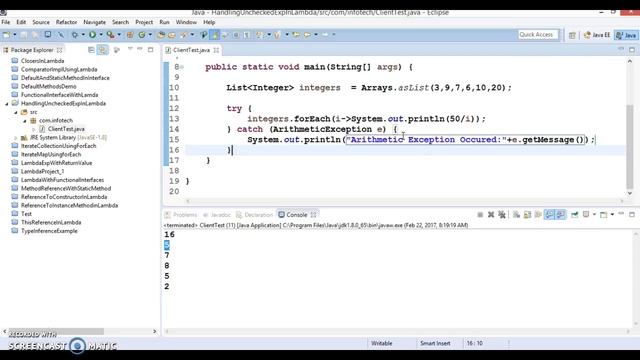Click the green Run button icon

[x=93, y=35]
